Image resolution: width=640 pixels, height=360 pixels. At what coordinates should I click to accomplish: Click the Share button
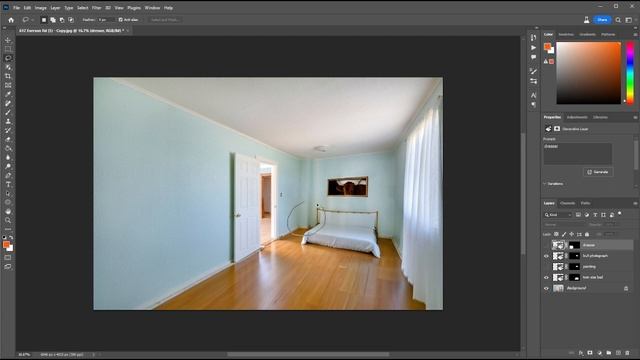point(602,20)
